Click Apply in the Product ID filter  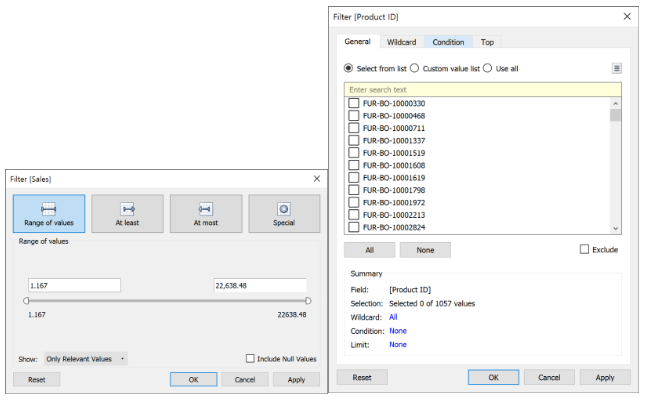[605, 377]
